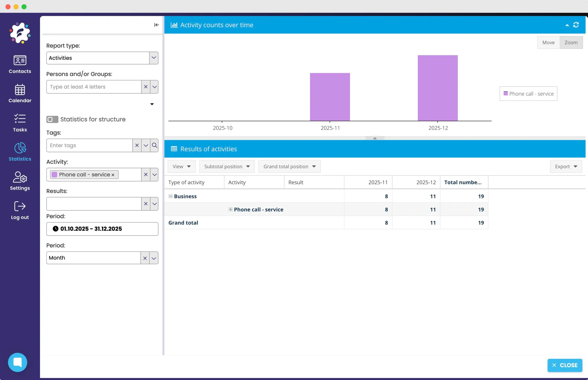Collapse the filter panel with arrow icon
The height and width of the screenshot is (380, 588).
click(156, 25)
